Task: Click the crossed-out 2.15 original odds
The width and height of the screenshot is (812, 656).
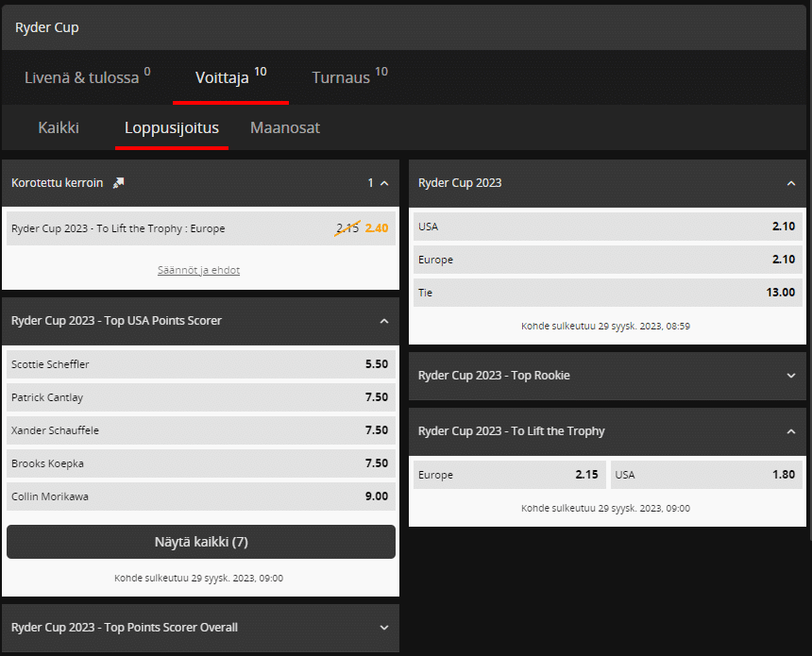Action: pyautogui.click(x=347, y=227)
